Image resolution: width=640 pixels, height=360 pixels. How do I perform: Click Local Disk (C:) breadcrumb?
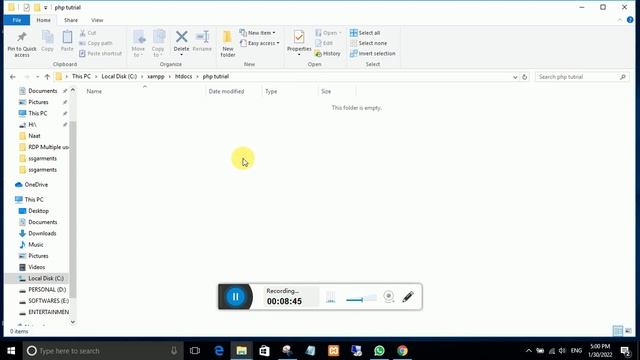pyautogui.click(x=119, y=76)
